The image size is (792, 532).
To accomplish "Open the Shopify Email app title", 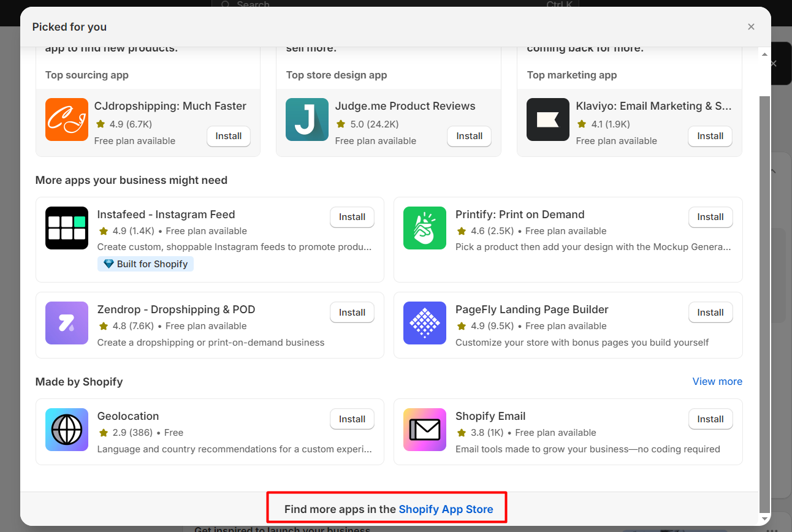I will pos(490,416).
